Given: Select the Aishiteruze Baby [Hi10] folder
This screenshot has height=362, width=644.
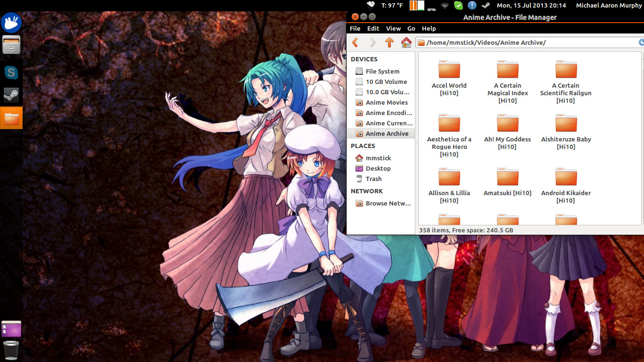Looking at the screenshot, I should [x=566, y=132].
